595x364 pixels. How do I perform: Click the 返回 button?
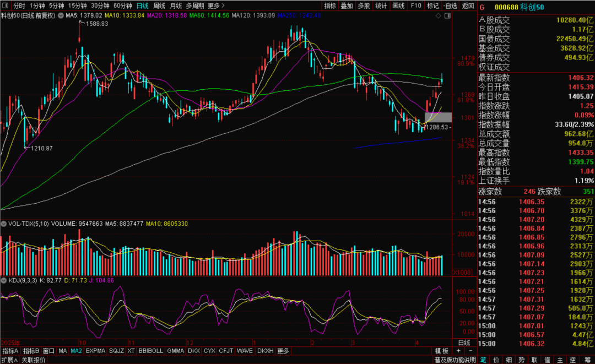coord(468,6)
